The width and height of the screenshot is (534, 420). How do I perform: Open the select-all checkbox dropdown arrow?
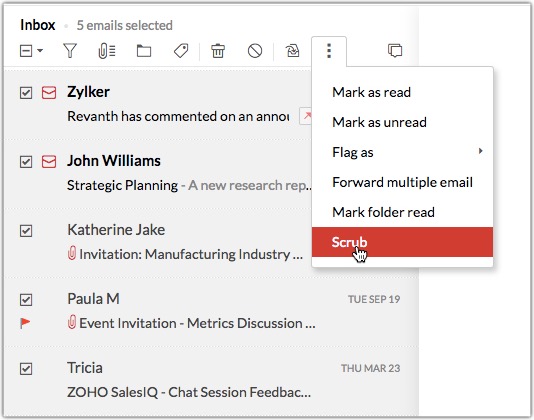pyautogui.click(x=40, y=51)
